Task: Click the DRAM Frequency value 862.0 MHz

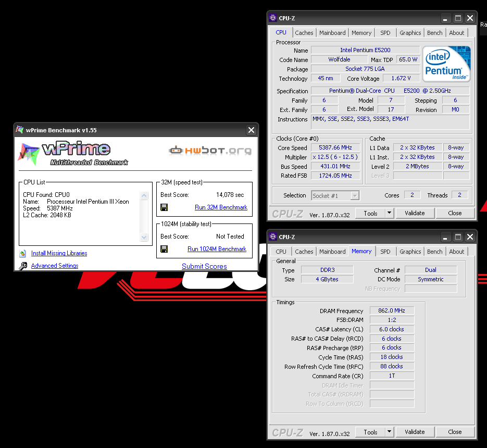Action: click(392, 310)
